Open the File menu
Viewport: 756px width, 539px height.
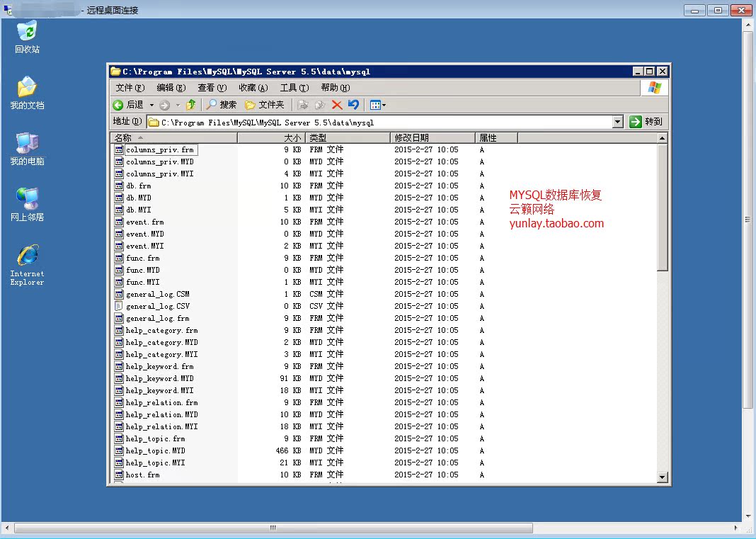(130, 87)
